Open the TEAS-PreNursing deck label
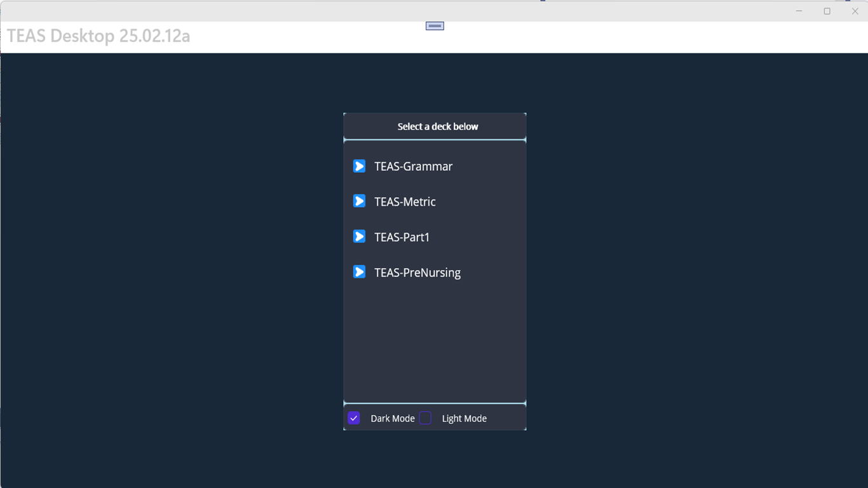The image size is (868, 488). 417,273
